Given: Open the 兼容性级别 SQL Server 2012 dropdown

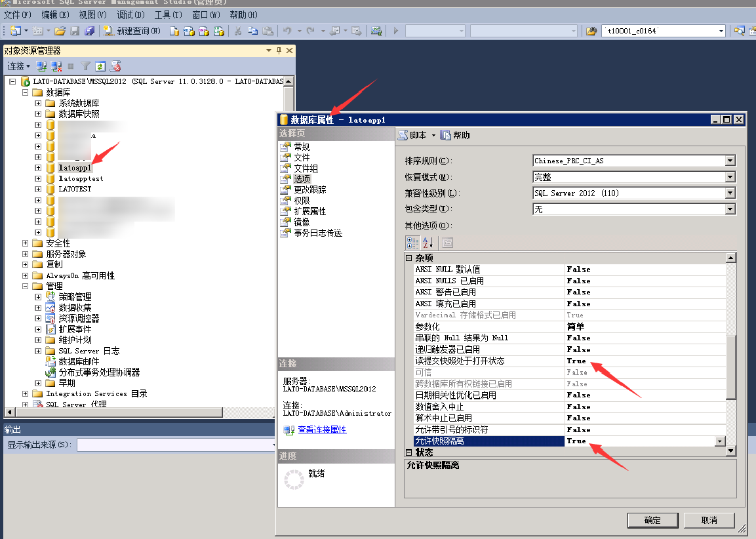Looking at the screenshot, I should (730, 193).
